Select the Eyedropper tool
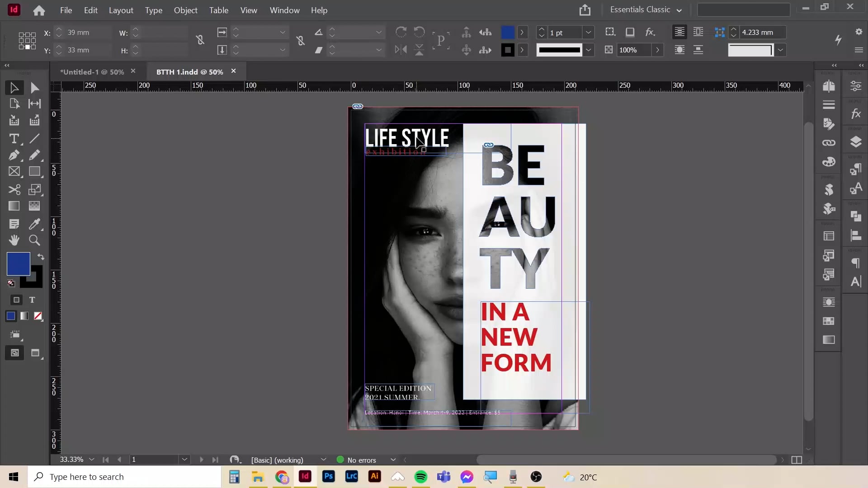 (34, 224)
